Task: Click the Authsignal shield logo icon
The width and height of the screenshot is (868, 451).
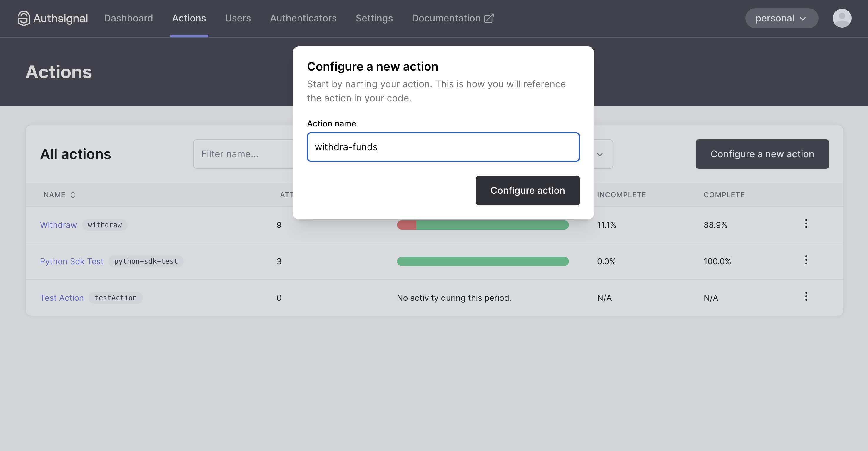Action: click(x=24, y=18)
